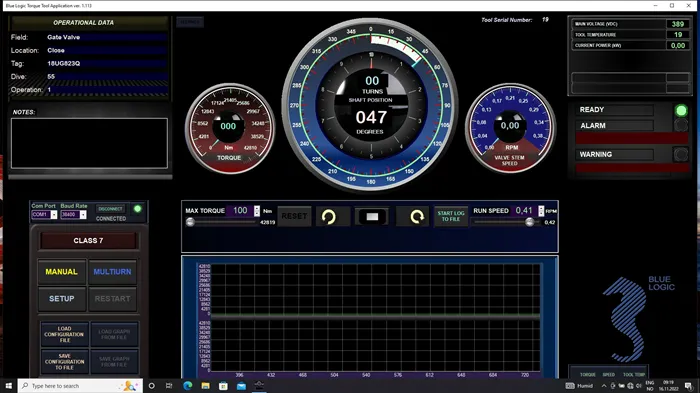Click the Valve Stem Speed RPM gauge
This screenshot has height=393, width=700.
coord(510,129)
